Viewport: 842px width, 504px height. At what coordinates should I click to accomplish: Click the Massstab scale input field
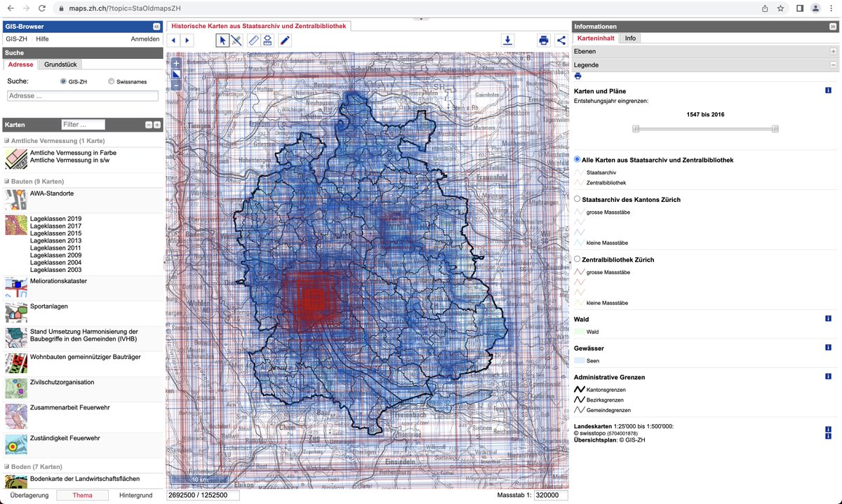tap(551, 495)
